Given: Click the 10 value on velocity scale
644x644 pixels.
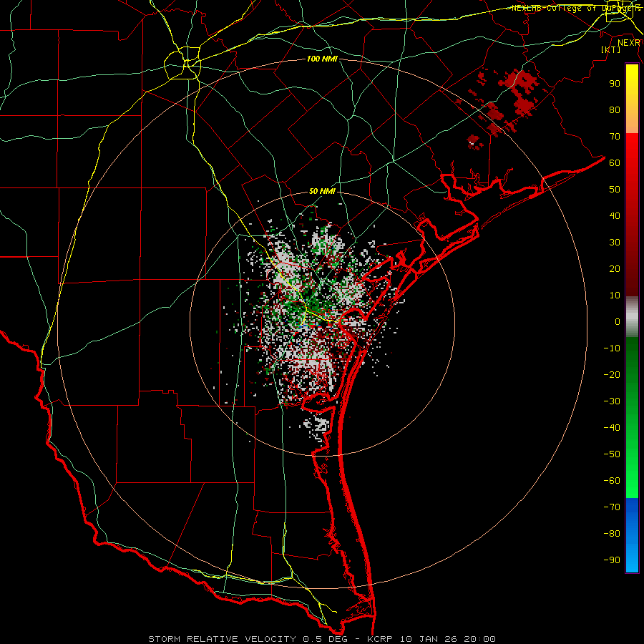Looking at the screenshot, I should (615, 296).
